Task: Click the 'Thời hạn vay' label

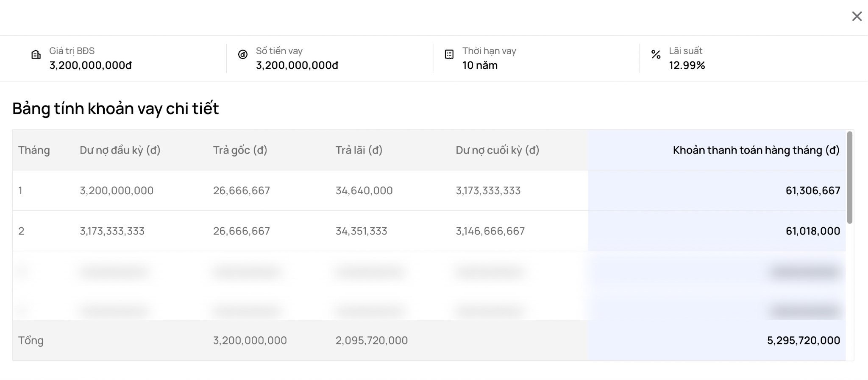Action: (489, 51)
